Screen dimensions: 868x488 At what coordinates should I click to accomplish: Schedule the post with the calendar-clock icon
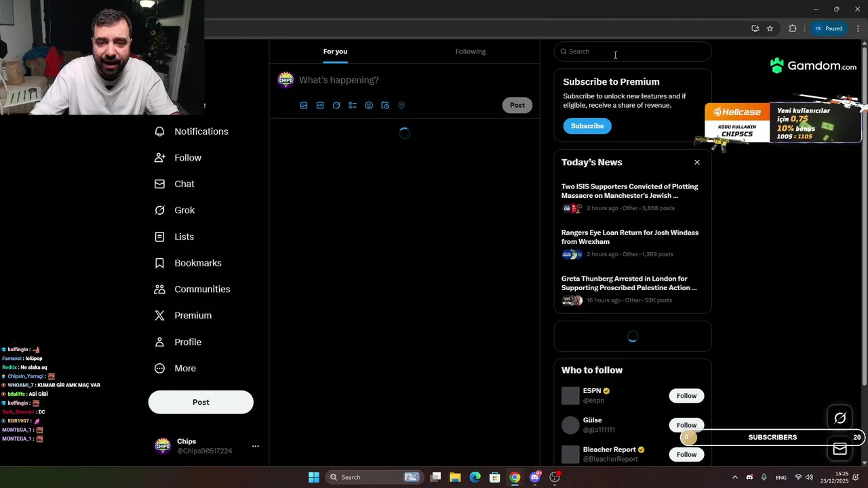[x=385, y=105]
